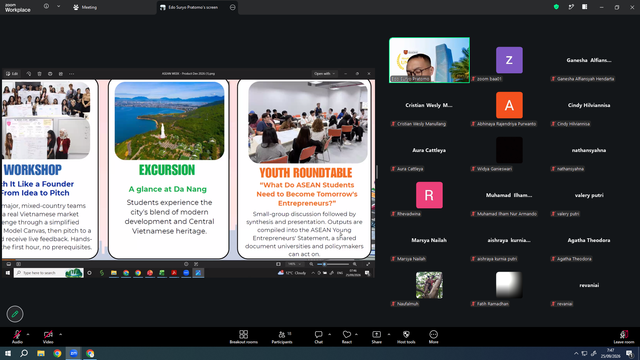Expand dropdown chevron next to info icon

pyautogui.click(x=58, y=7)
